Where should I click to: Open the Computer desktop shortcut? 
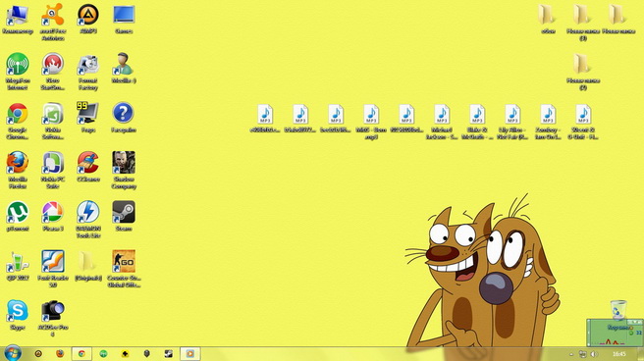point(18,20)
